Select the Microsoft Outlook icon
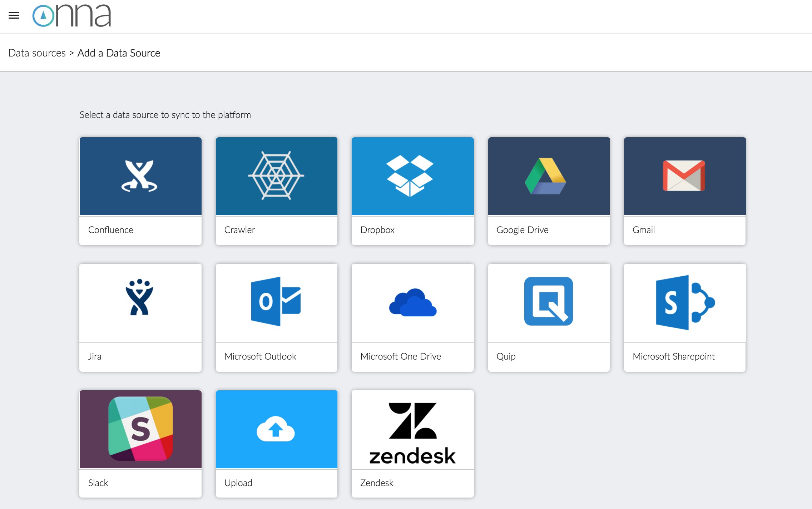This screenshot has height=509, width=812. (276, 301)
